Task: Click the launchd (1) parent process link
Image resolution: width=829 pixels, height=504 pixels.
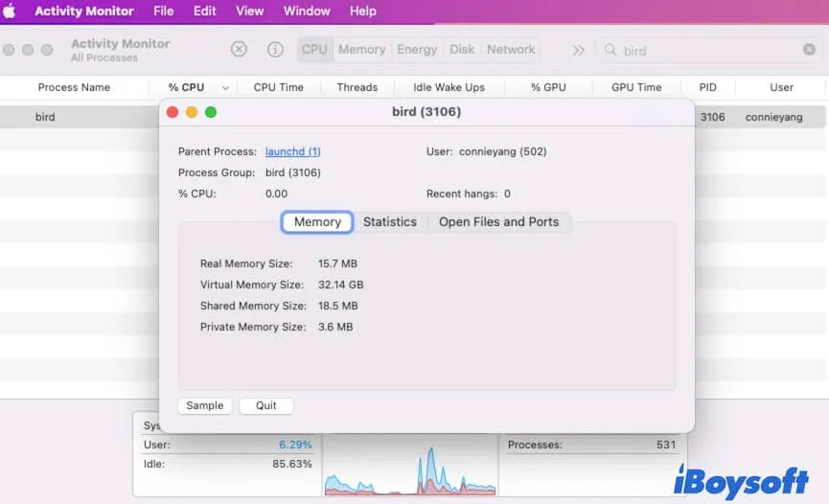Action: coord(292,151)
